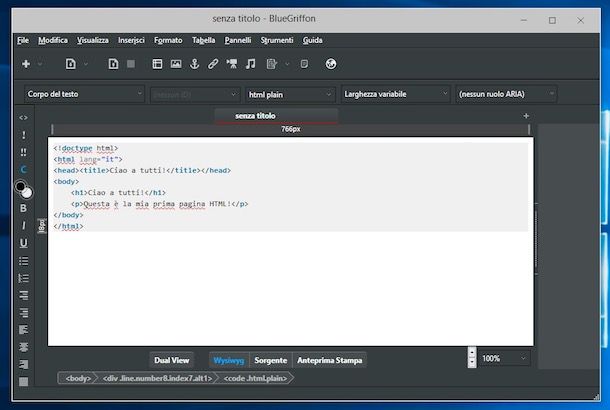Toggle emphasis single exclamation icon
Viewport: 610px width, 410px height.
pyautogui.click(x=24, y=135)
